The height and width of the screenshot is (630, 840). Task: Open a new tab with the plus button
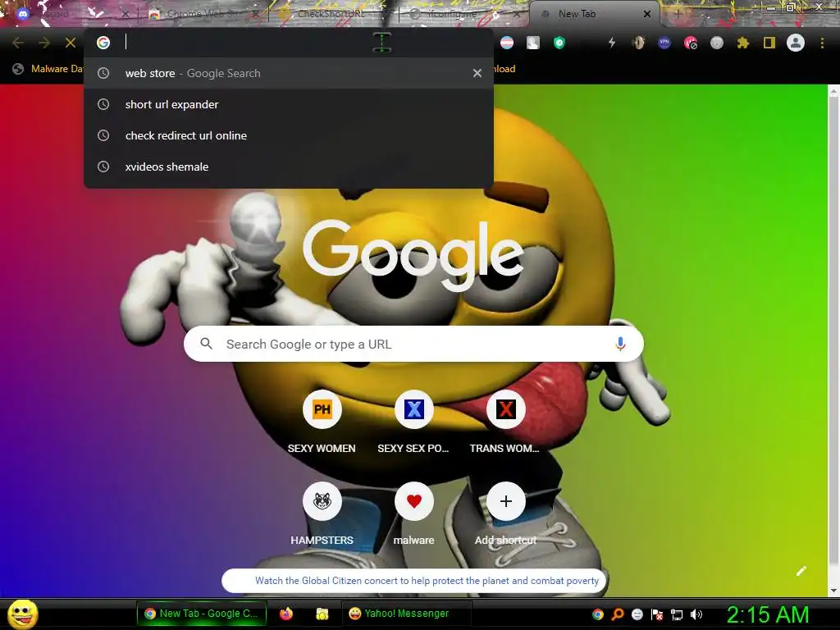(678, 15)
